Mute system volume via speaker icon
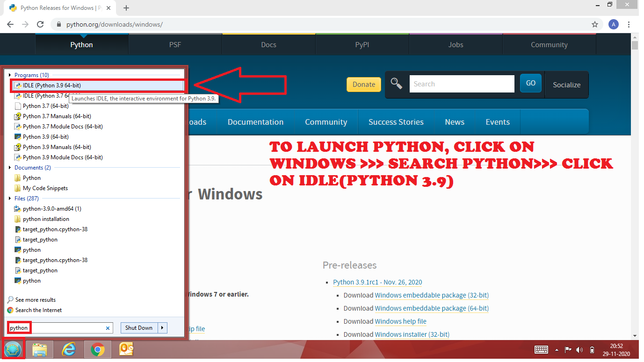Image resolution: width=644 pixels, height=362 pixels. click(x=579, y=349)
